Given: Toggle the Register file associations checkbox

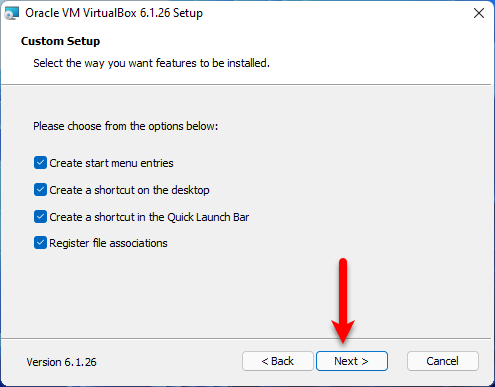Looking at the screenshot, I should (x=40, y=243).
